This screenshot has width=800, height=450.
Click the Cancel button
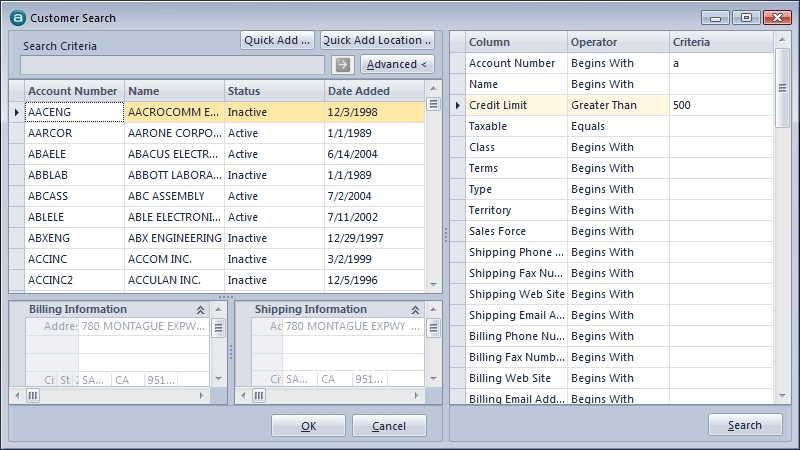point(389,426)
